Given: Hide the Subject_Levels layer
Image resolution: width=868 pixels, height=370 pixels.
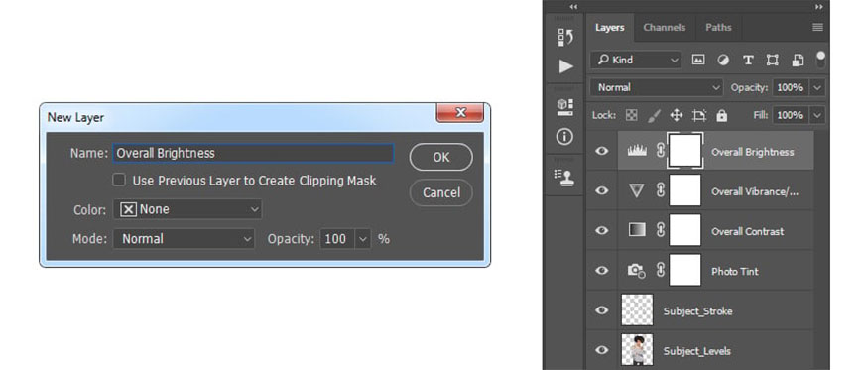Looking at the screenshot, I should (x=602, y=350).
